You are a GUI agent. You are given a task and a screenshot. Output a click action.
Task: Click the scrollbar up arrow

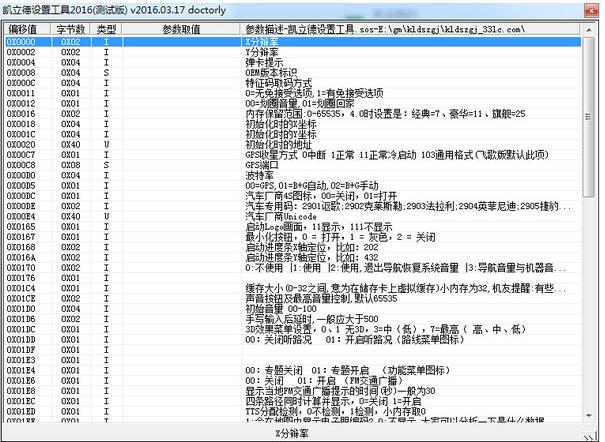click(x=589, y=30)
